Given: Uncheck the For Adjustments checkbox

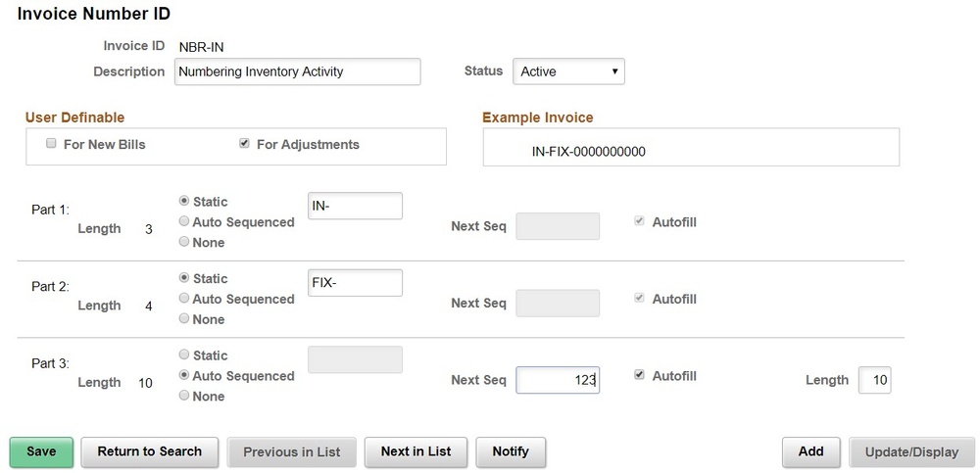Looking at the screenshot, I should click(x=244, y=144).
